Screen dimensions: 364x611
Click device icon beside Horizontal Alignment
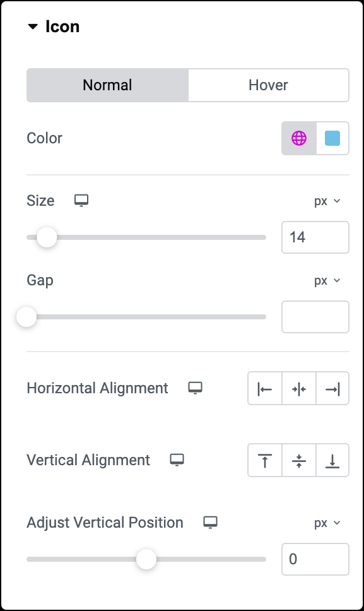click(195, 388)
